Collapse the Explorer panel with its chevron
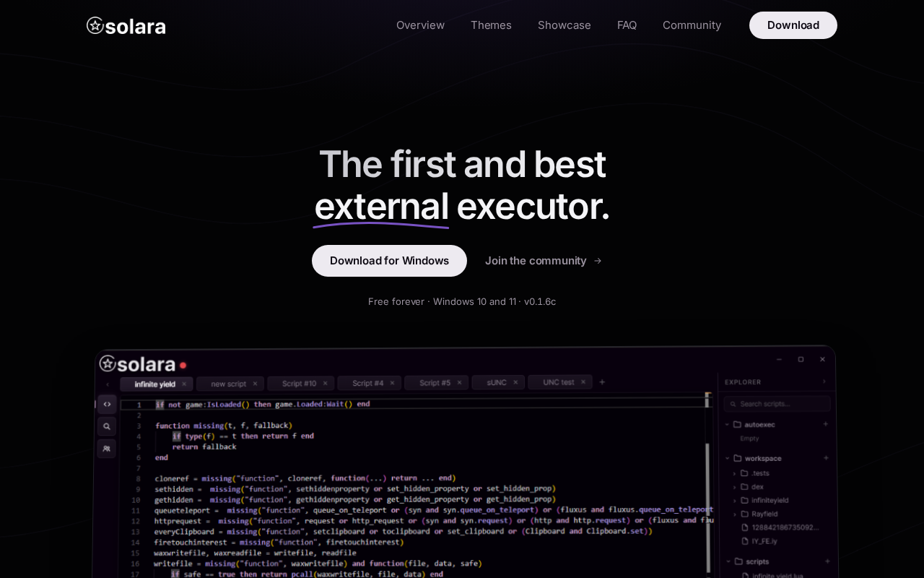Viewport: 924px width, 578px height. [x=824, y=381]
